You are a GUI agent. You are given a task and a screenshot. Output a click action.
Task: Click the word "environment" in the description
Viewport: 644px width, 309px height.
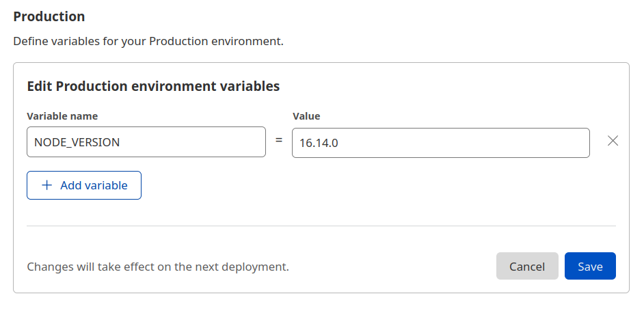[x=248, y=42]
